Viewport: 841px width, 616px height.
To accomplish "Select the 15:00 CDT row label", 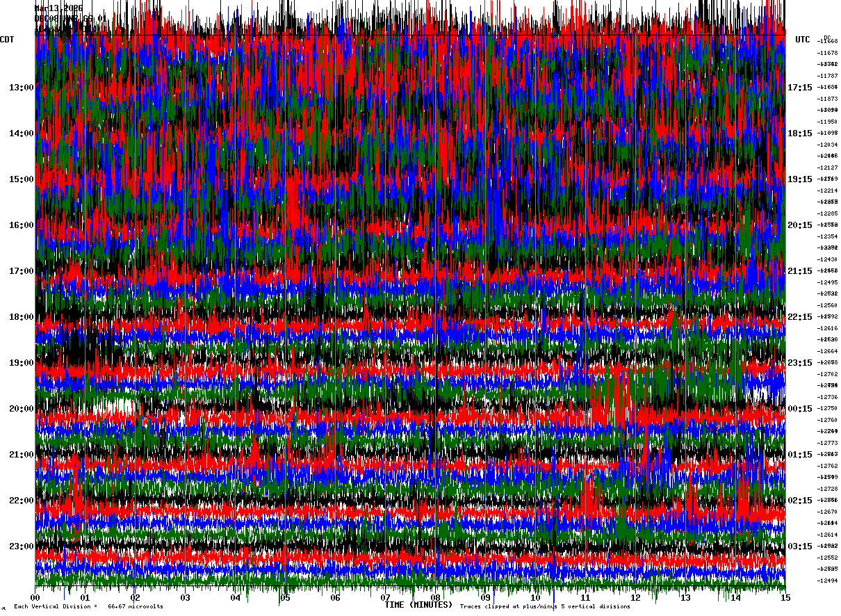I will point(22,179).
